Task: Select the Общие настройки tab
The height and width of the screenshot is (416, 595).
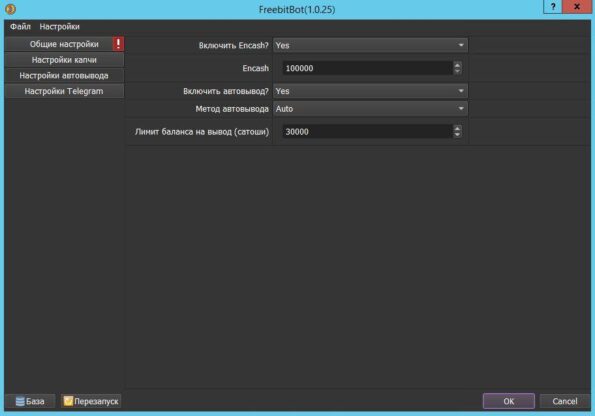Action: (59, 44)
